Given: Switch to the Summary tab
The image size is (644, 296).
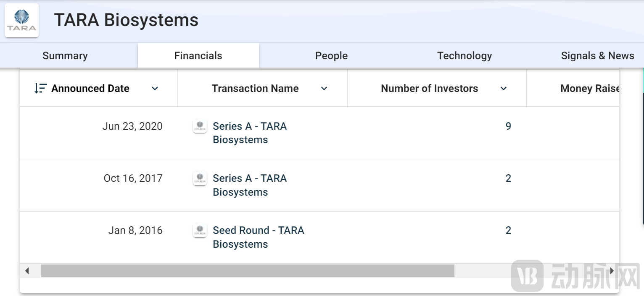Looking at the screenshot, I should click(65, 56).
